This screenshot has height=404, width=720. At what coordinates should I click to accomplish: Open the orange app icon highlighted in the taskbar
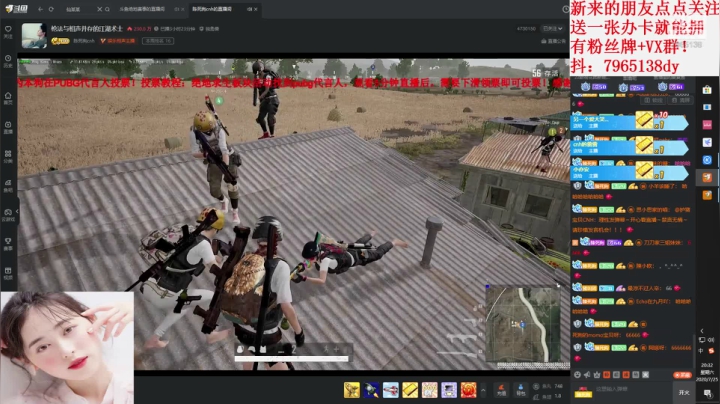click(x=707, y=177)
